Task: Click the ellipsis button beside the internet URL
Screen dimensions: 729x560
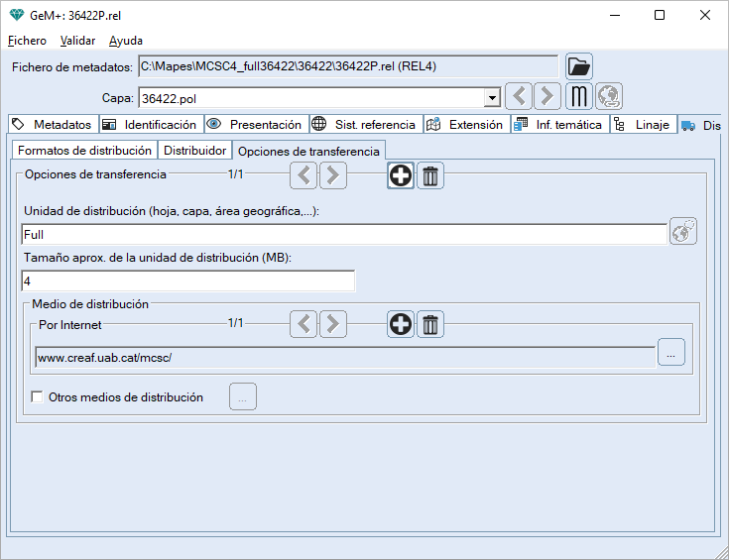Action: point(671,352)
